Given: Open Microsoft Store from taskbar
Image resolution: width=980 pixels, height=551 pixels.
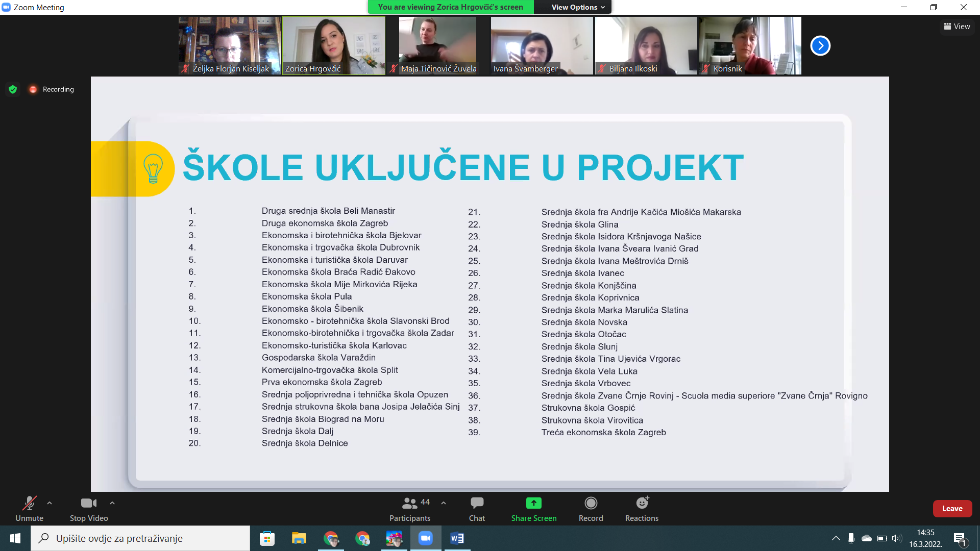Looking at the screenshot, I should (267, 538).
